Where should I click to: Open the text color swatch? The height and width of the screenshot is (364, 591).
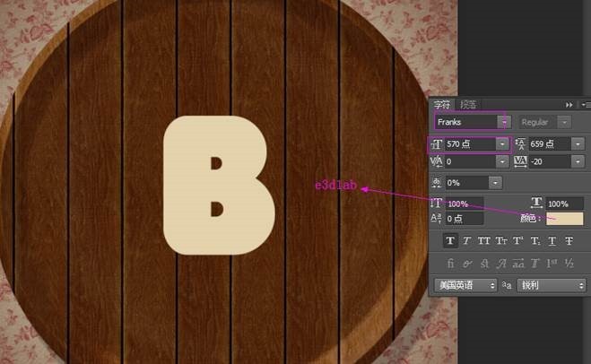(x=565, y=219)
